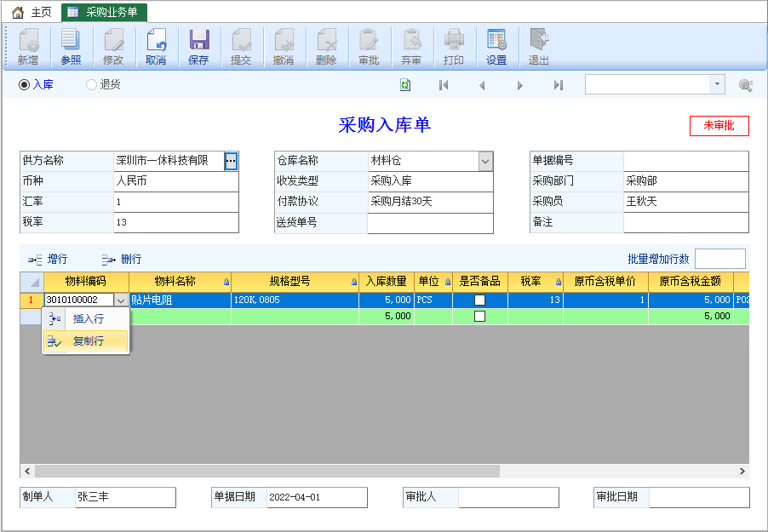Click the 是否备品 column header
The image size is (768, 532).
[x=480, y=282]
